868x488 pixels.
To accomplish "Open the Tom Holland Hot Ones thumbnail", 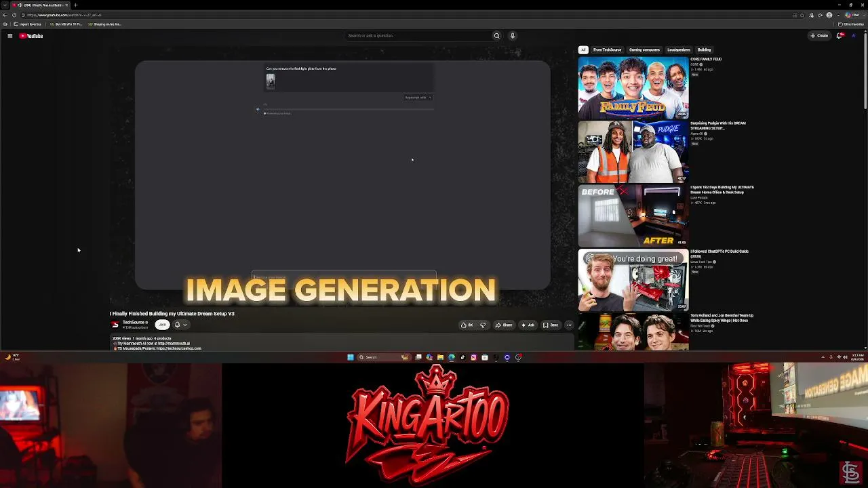I will [633, 331].
